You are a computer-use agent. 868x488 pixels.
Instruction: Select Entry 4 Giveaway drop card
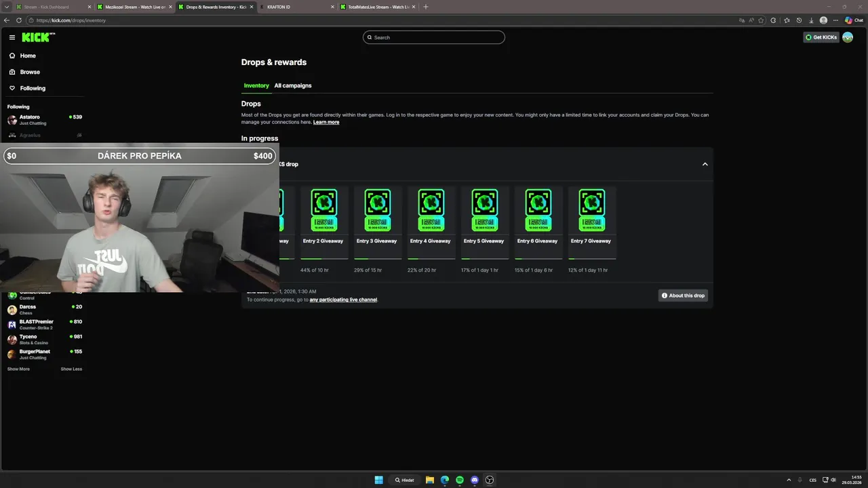[431, 222]
